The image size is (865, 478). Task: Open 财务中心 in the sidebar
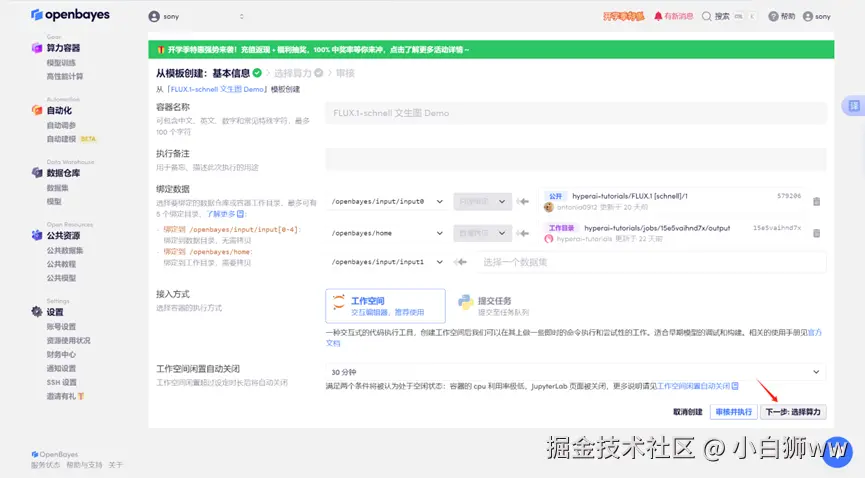click(x=61, y=354)
